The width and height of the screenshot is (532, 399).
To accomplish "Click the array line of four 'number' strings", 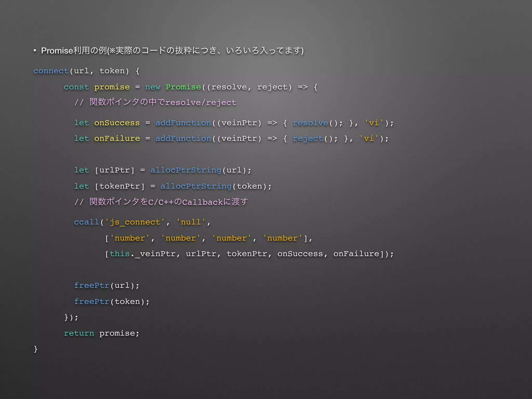I will tap(209, 238).
